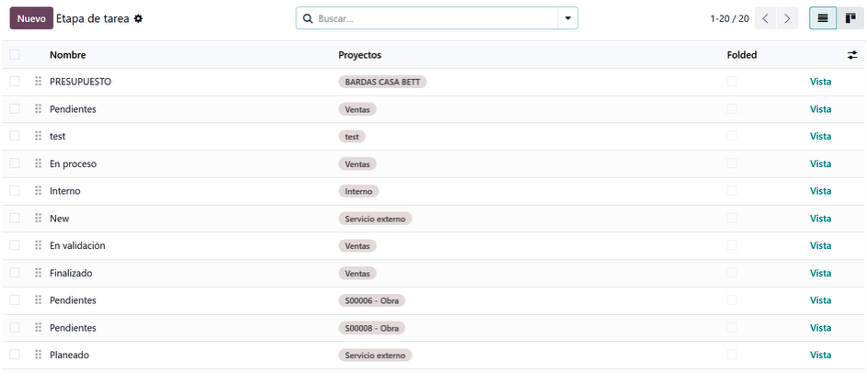Click Nuevo button
Viewport: 867px width, 379px height.
click(32, 18)
